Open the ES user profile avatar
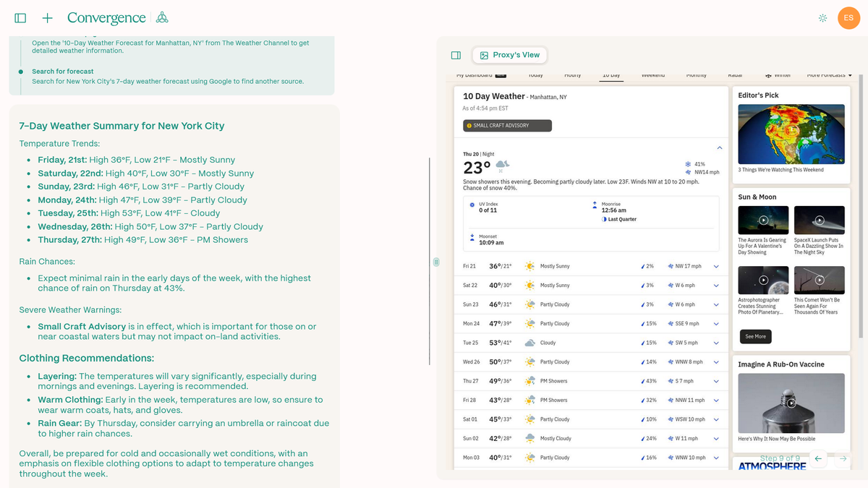Screen dimensions: 868x488 point(848,18)
